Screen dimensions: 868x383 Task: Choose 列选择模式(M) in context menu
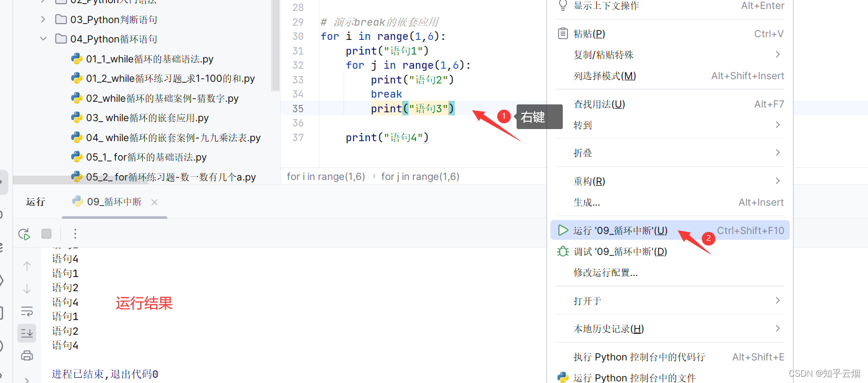[x=670, y=76]
